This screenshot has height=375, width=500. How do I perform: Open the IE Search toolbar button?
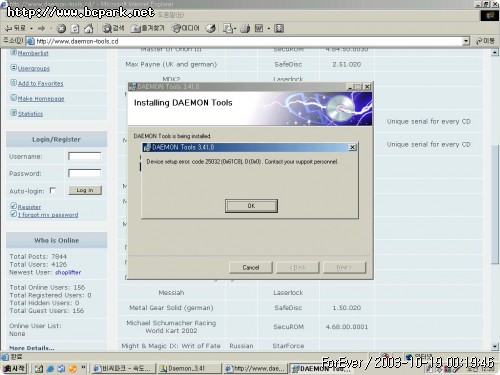click(113, 29)
